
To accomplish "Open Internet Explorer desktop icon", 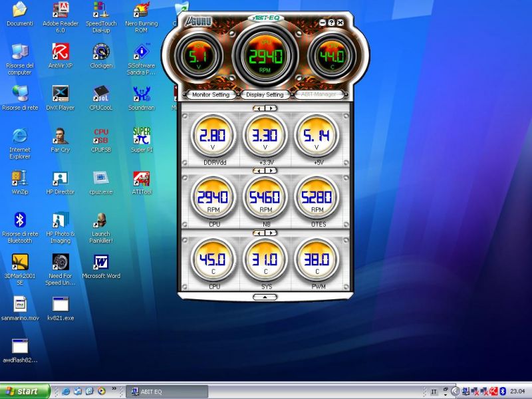I will tap(20, 144).
